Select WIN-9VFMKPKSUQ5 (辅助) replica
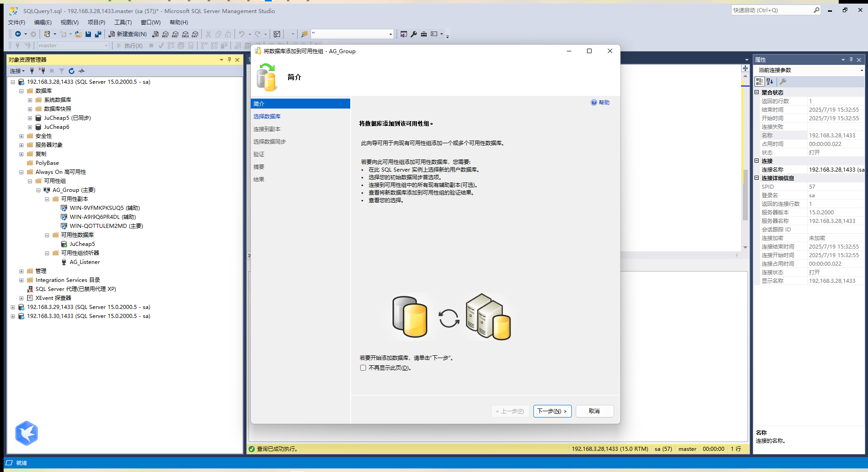The image size is (868, 472). [105, 208]
